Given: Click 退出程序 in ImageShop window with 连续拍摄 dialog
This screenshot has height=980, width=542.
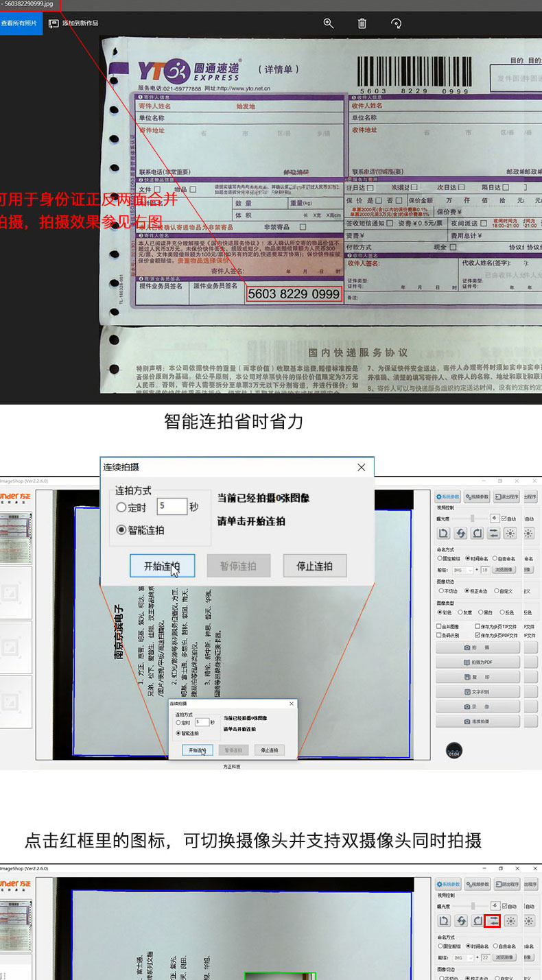Looking at the screenshot, I should tap(506, 497).
